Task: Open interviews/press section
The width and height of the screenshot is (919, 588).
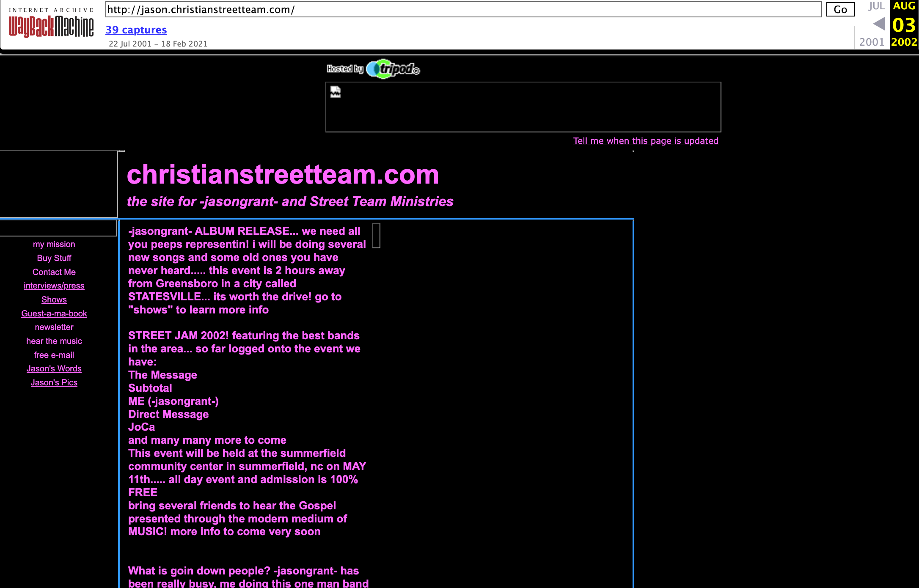Action: coord(54,286)
